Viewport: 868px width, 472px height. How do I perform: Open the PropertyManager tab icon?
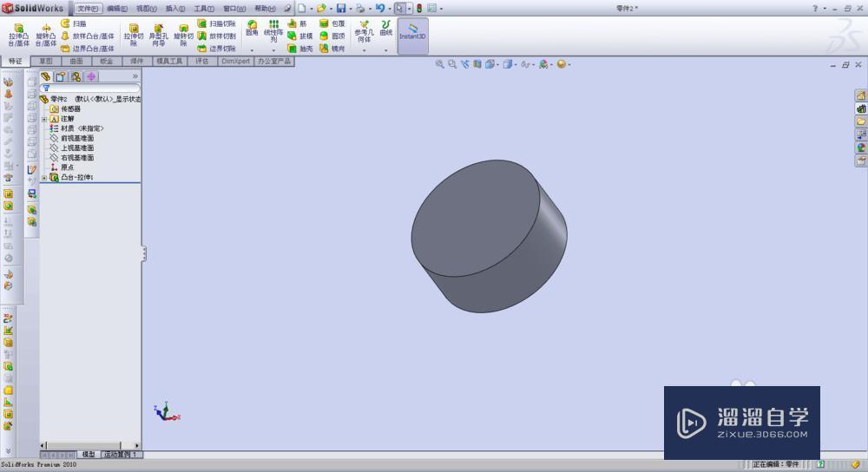[x=61, y=76]
